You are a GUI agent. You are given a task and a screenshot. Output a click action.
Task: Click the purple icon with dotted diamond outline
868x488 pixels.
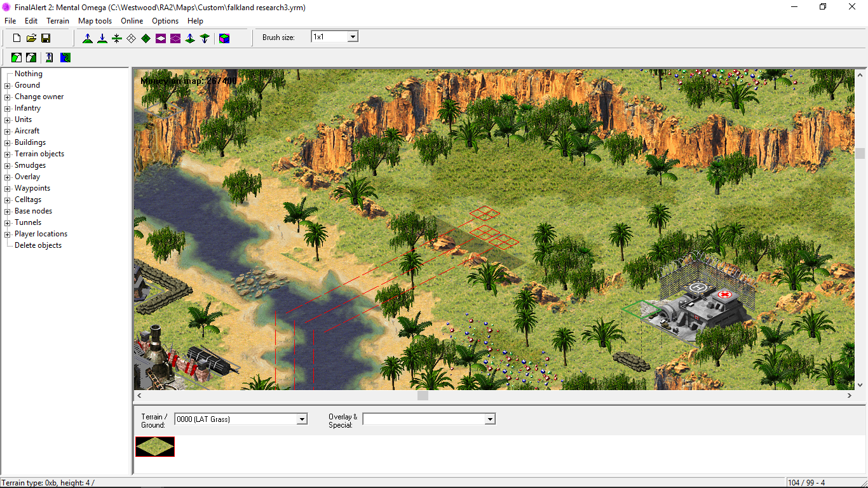tap(175, 38)
